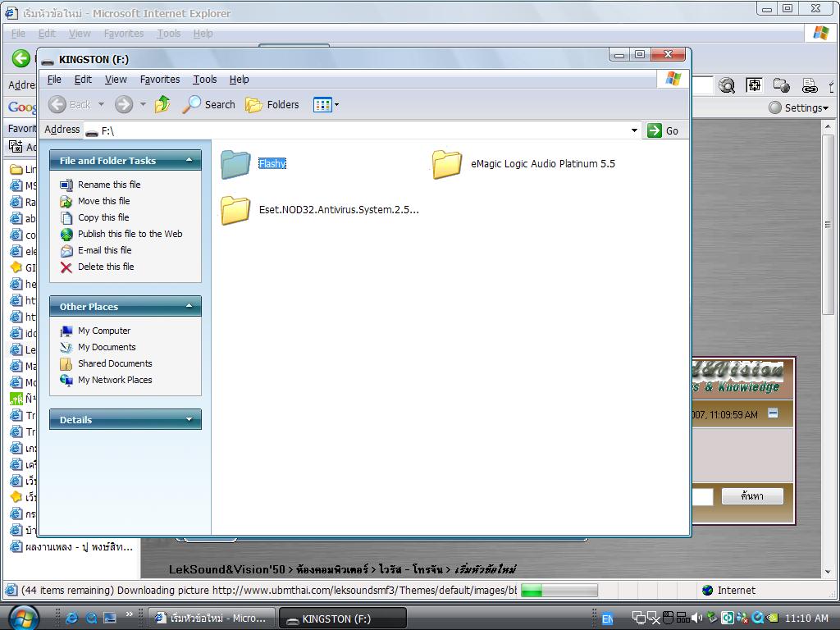Toggle the Folders pane button
Image resolution: width=840 pixels, height=630 pixels.
coord(272,104)
